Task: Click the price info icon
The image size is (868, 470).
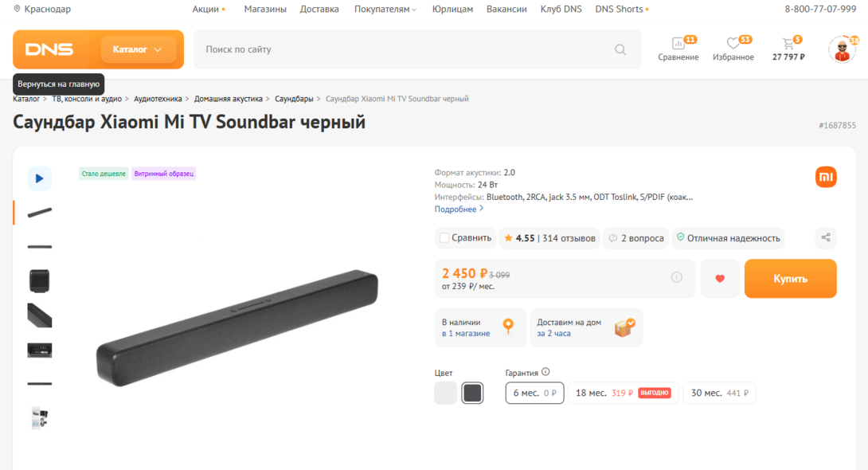Action: click(x=676, y=277)
